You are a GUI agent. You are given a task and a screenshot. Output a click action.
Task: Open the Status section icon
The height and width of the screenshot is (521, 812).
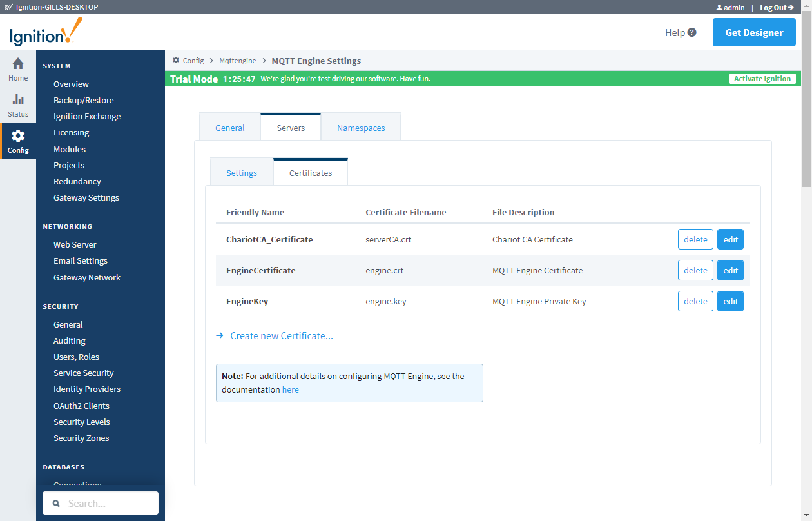18,99
